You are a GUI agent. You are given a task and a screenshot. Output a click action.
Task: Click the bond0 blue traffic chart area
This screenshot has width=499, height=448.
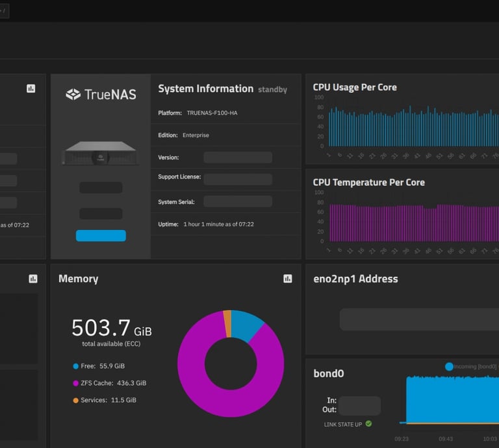click(x=452, y=401)
